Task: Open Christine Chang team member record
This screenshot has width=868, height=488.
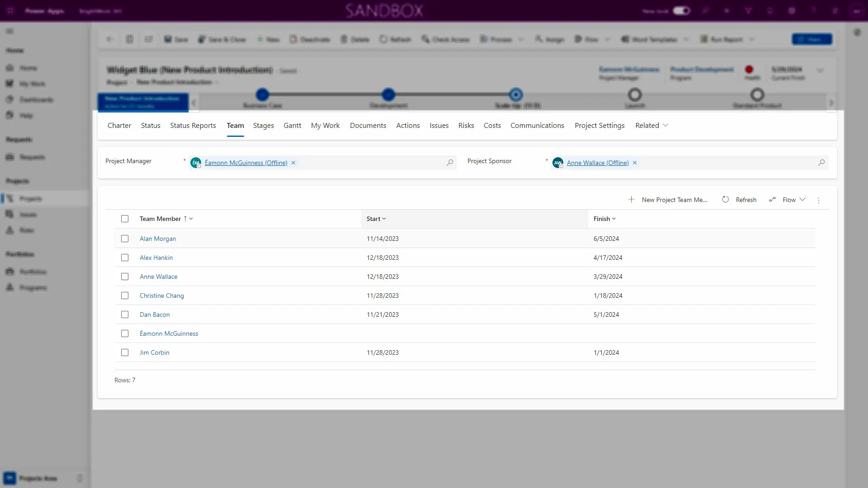Action: [162, 296]
